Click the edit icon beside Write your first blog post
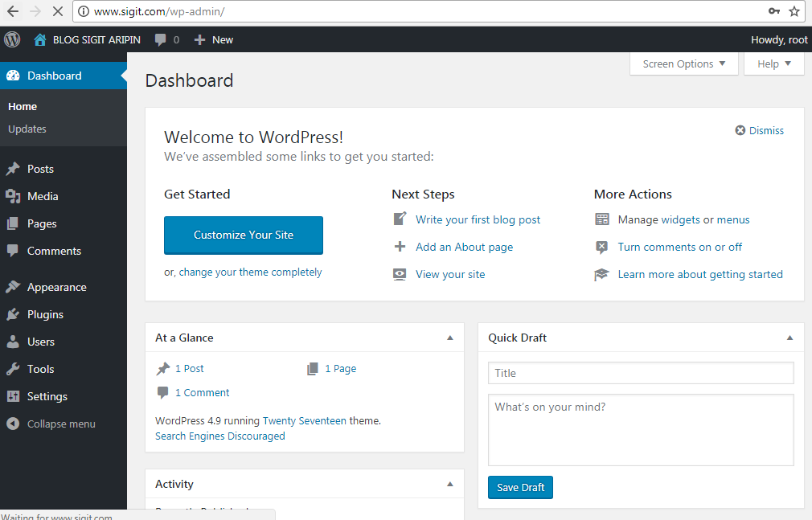 point(400,219)
